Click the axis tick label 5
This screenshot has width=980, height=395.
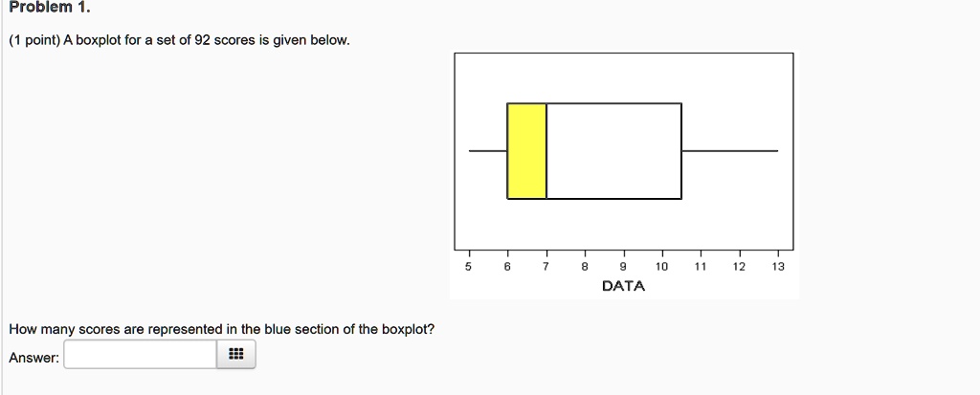point(469,267)
